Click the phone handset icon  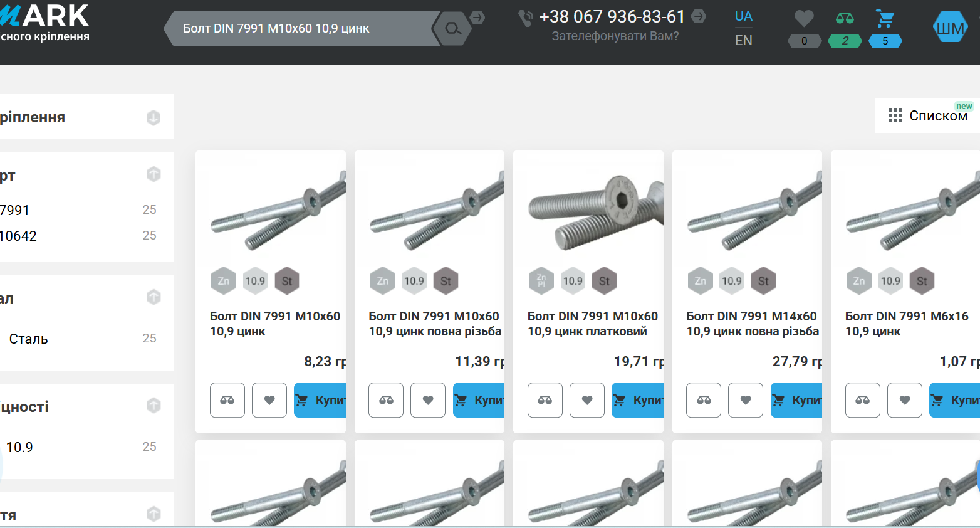(526, 18)
